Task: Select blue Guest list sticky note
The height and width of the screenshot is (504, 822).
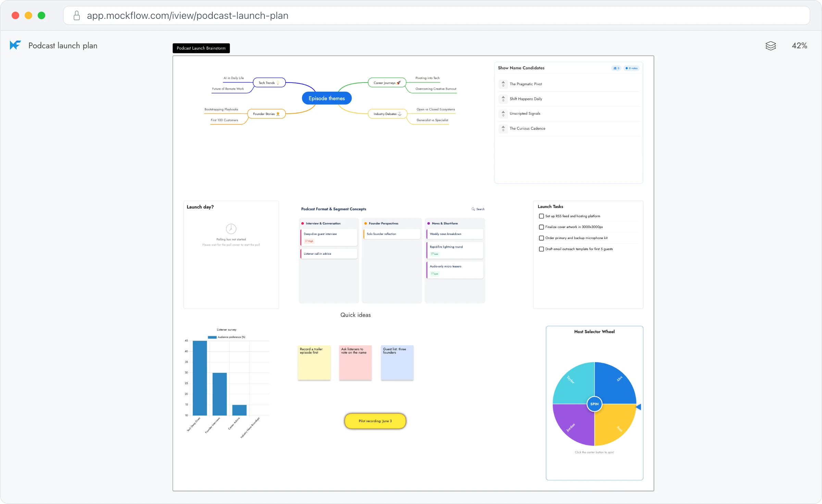Action: [x=397, y=362]
